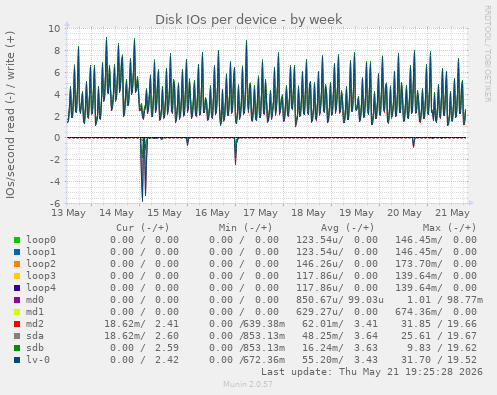Click the sda gray legend swatch
The height and width of the screenshot is (395, 497).
click(x=17, y=336)
